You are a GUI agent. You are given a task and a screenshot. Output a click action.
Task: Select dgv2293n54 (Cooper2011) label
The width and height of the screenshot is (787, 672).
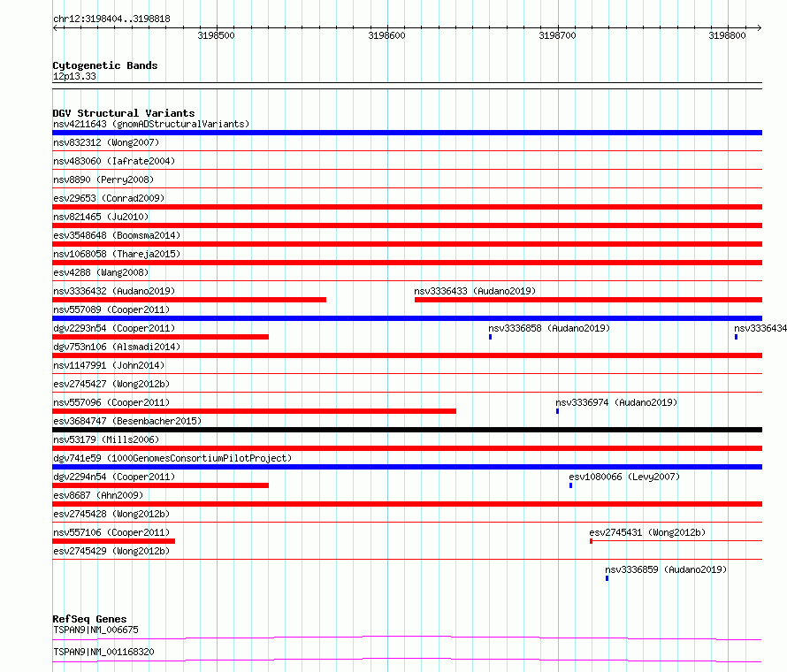(114, 328)
